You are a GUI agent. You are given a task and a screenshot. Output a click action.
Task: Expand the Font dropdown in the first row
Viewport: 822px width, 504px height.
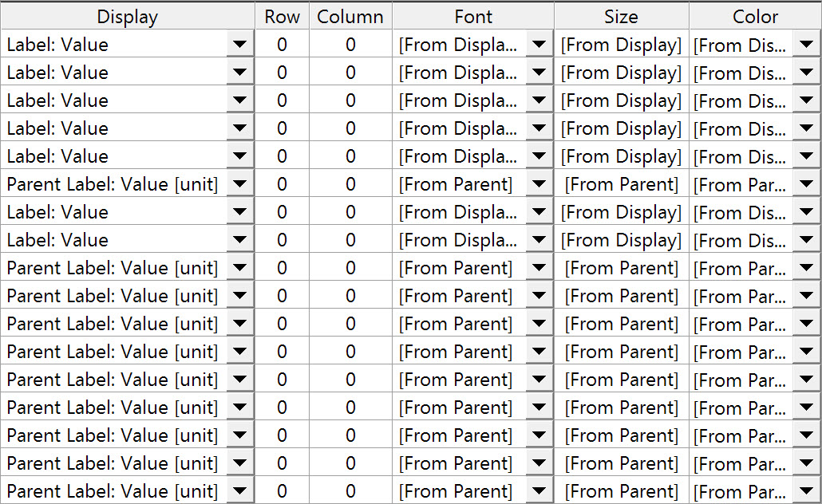point(539,45)
